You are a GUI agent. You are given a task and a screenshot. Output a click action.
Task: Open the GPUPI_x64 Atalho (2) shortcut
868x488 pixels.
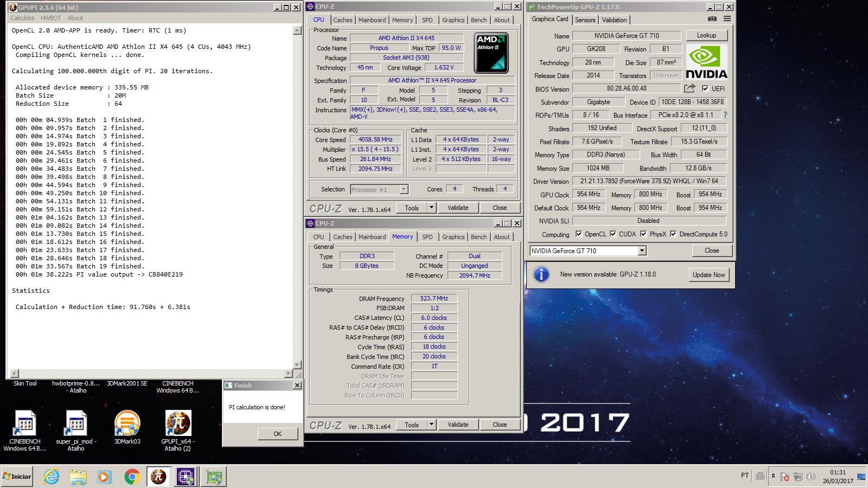pos(178,424)
